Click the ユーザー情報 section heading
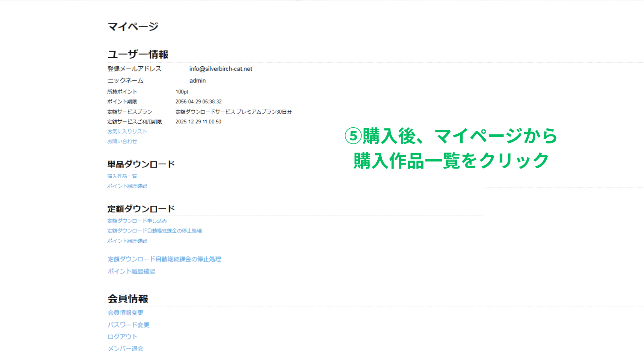 click(138, 54)
